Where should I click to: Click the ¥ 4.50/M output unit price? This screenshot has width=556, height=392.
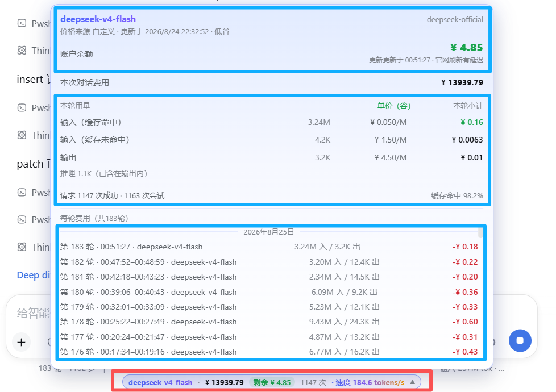tap(391, 157)
